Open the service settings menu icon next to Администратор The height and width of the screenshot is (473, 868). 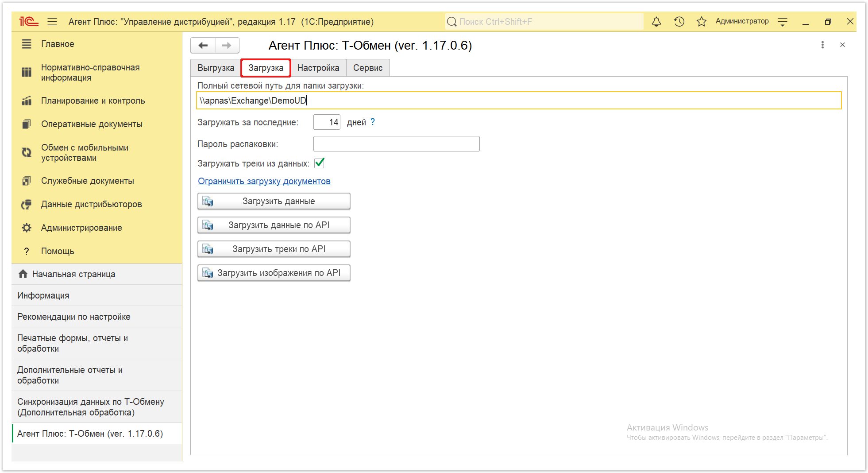coord(783,21)
